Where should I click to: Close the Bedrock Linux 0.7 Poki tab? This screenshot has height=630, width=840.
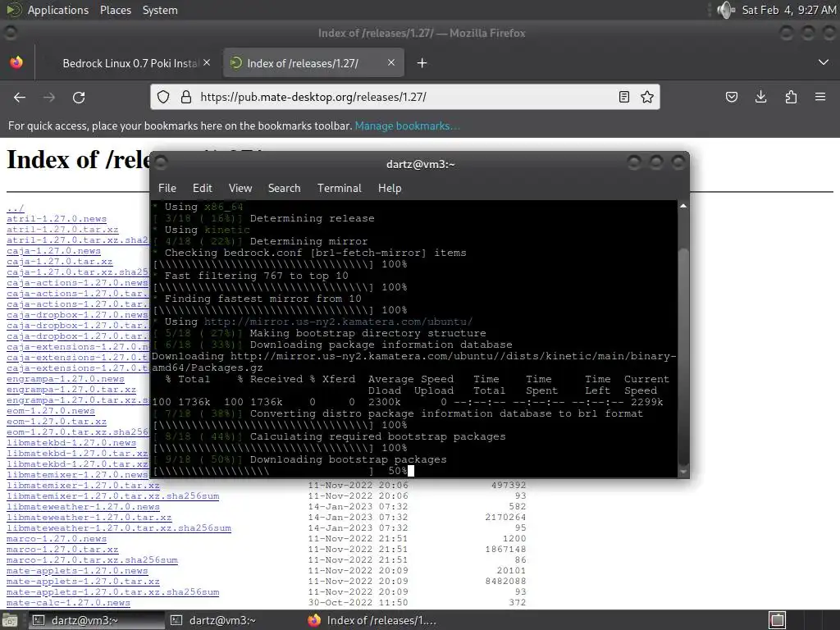[x=207, y=62]
